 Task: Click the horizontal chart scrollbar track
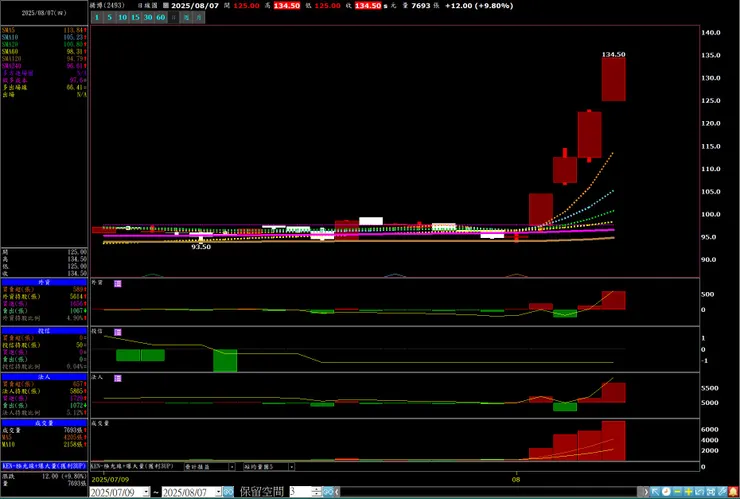pyautogui.click(x=488, y=492)
